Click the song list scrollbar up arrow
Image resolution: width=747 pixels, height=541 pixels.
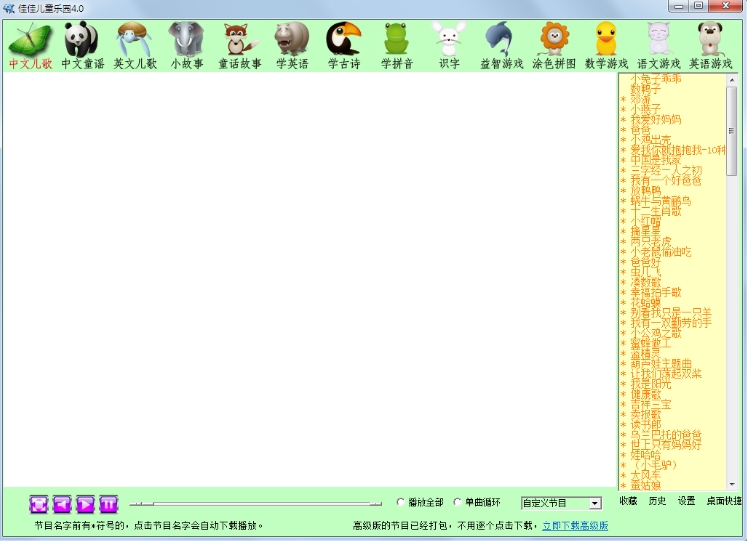coord(732,80)
